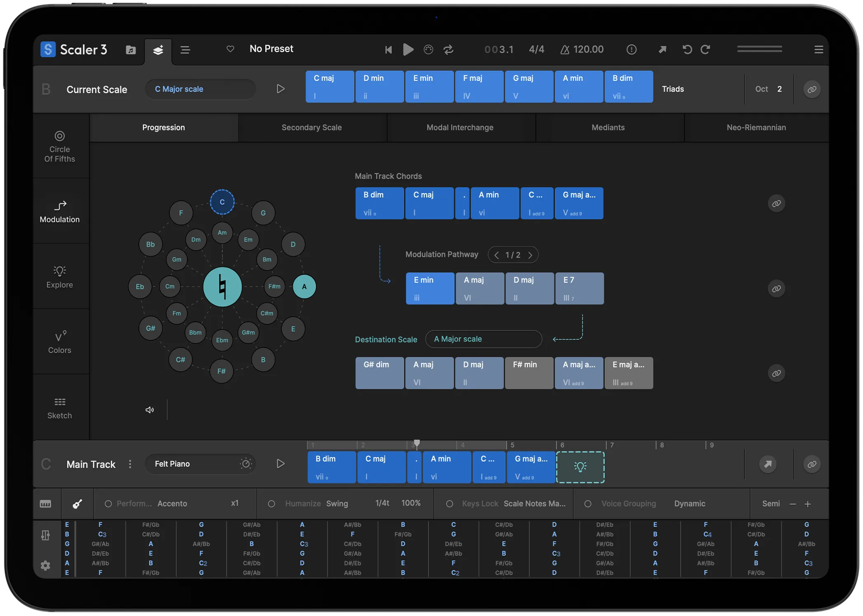Enable Perform toggle circle
Screen dimensions: 863x616
coord(108,504)
